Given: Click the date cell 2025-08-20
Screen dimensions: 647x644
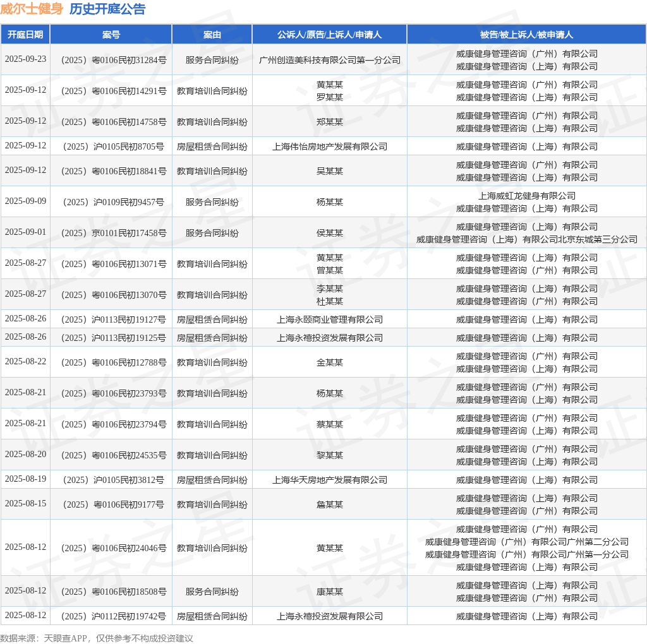Looking at the screenshot, I should click(25, 454).
